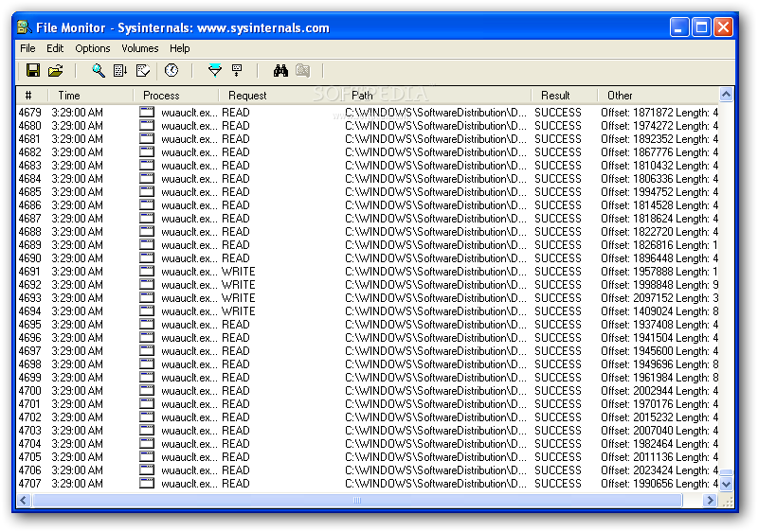Click wuauclt.ex... process name in row 4705

click(x=189, y=457)
